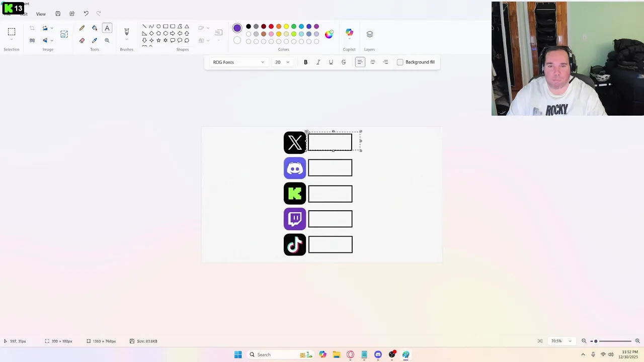This screenshot has width=644, height=362.
Task: Click the Flip image icon
Action: tap(45, 40)
